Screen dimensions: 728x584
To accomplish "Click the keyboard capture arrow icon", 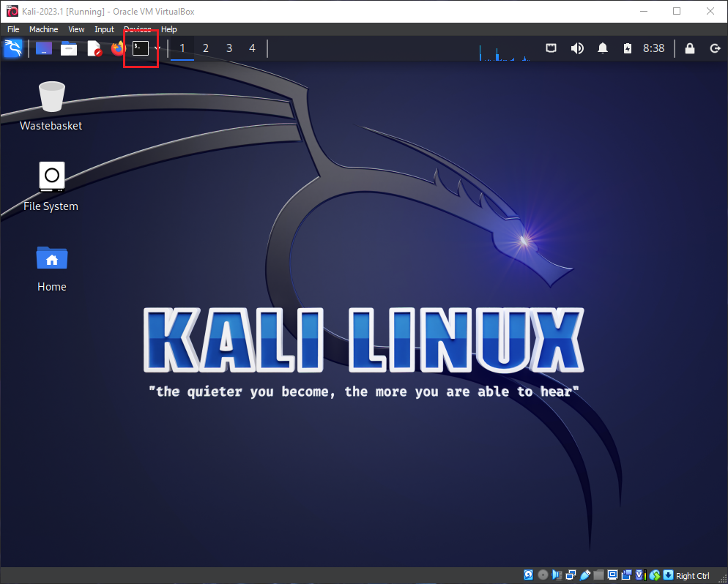I will pos(668,575).
